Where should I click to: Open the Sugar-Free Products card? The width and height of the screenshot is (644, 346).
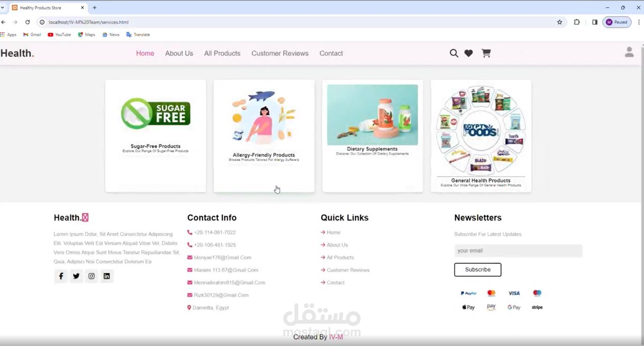pos(155,135)
